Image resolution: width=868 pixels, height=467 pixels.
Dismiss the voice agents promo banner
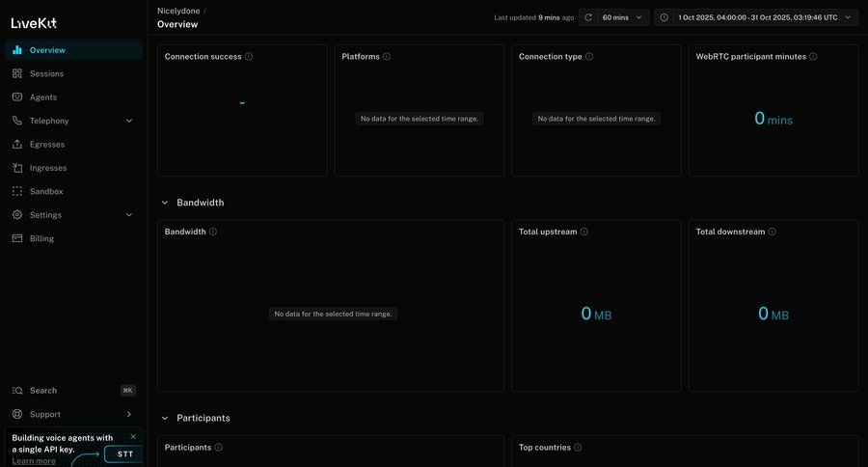coord(133,436)
